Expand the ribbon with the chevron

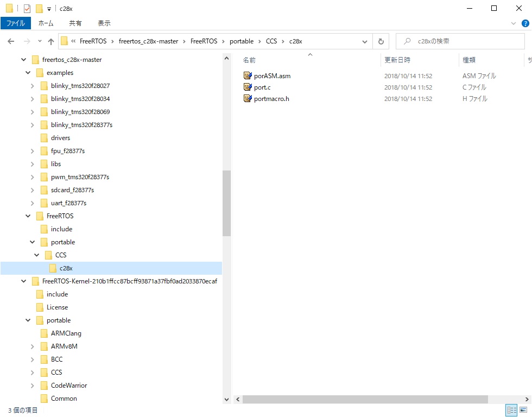tap(514, 23)
